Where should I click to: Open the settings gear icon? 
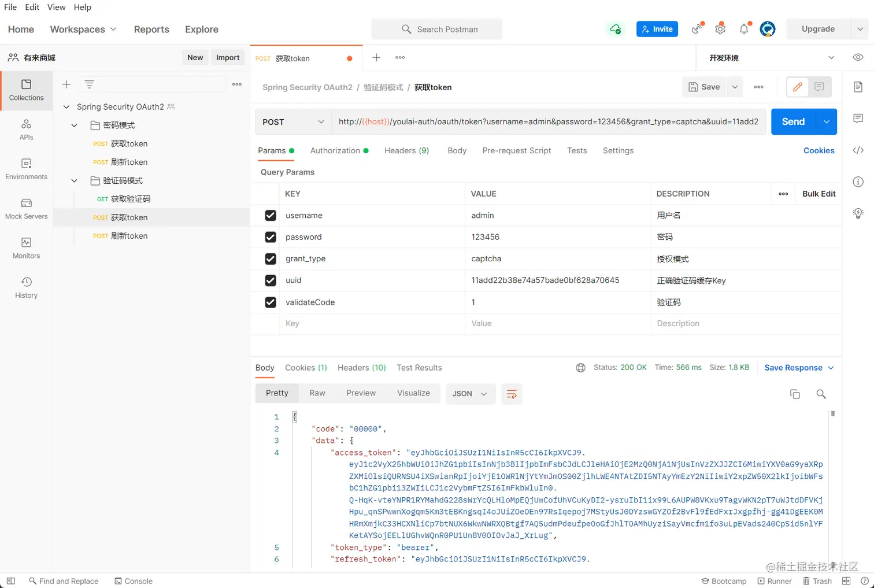tap(720, 29)
